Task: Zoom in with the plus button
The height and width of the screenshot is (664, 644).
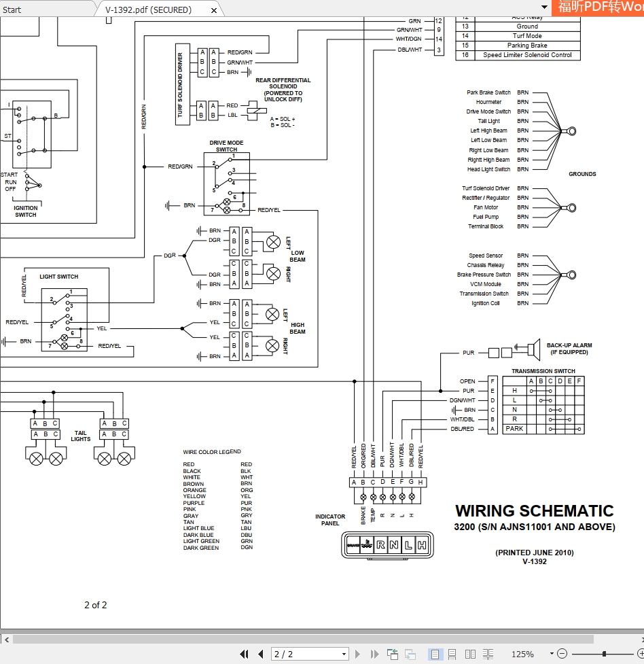Action: click(x=640, y=654)
